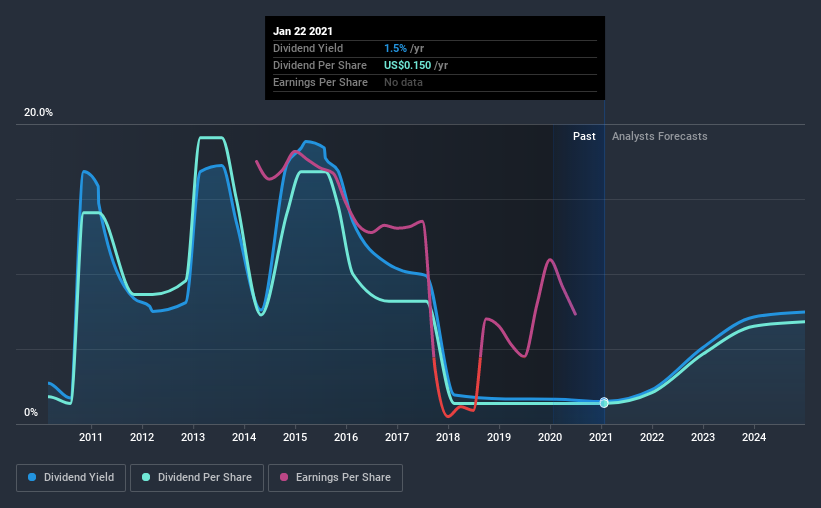Toggle the Dividend Per Share legend series
The image size is (821, 508).
pyautogui.click(x=197, y=478)
